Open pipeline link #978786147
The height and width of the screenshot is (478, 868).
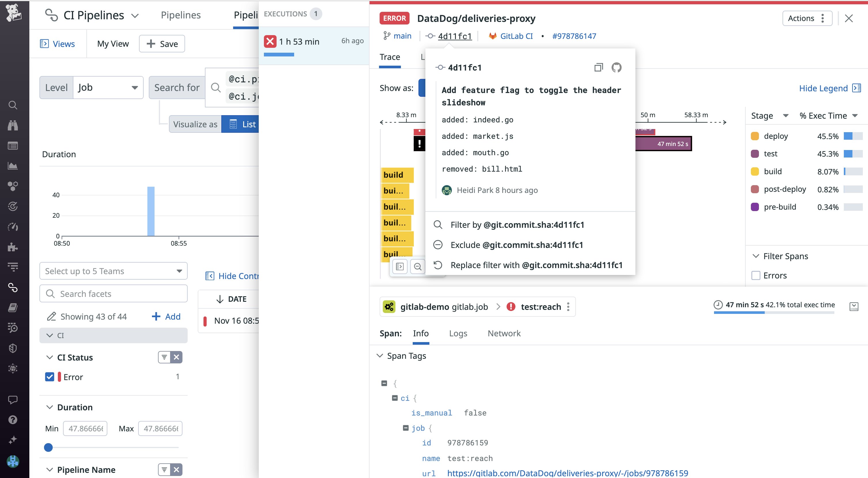tap(574, 36)
